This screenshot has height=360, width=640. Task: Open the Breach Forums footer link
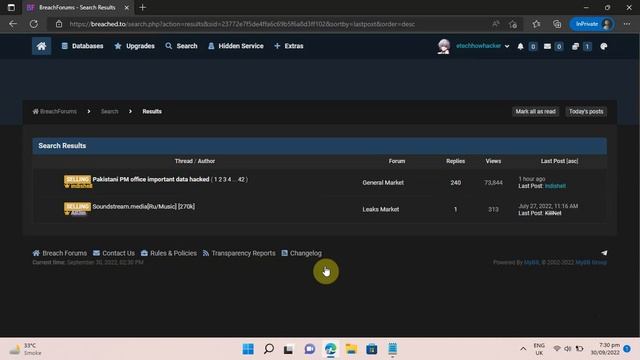60,253
